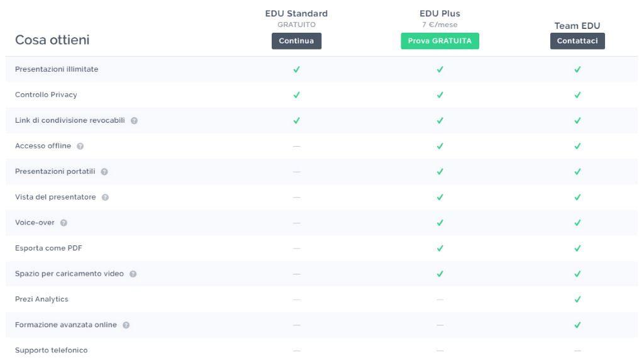This screenshot has height=360, width=644.
Task: Click EDU Plus checkmark for Esporta come PDF
Action: (440, 248)
